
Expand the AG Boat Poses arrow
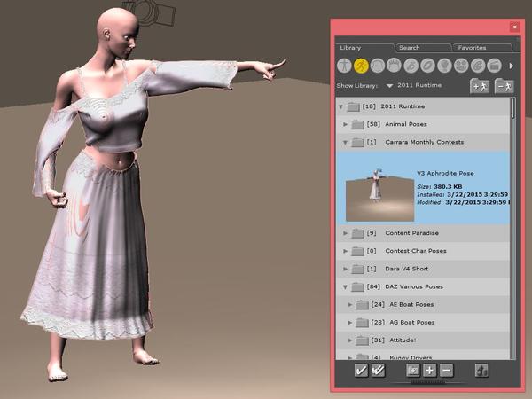pyautogui.click(x=350, y=323)
